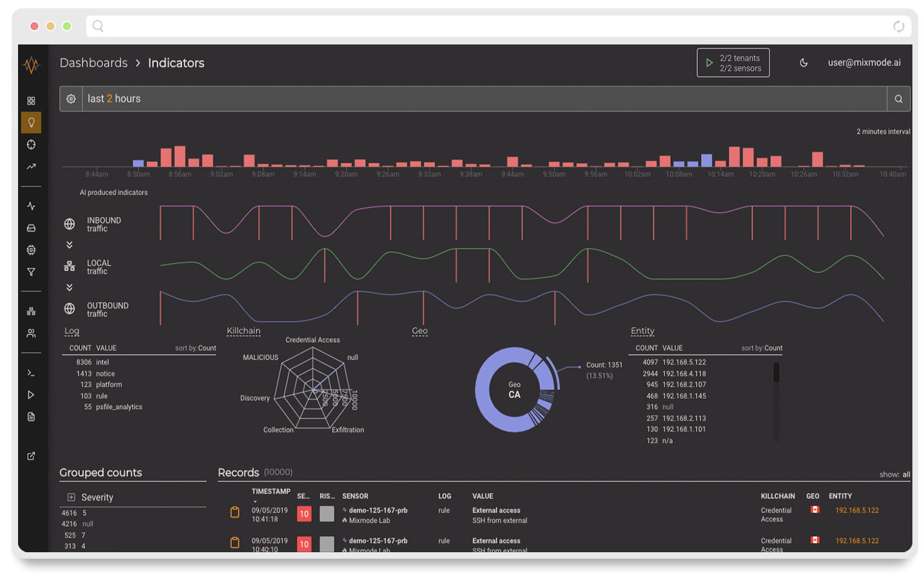Screen dimensions: 924x578
Task: Select the Killchain section label
Action: [244, 331]
